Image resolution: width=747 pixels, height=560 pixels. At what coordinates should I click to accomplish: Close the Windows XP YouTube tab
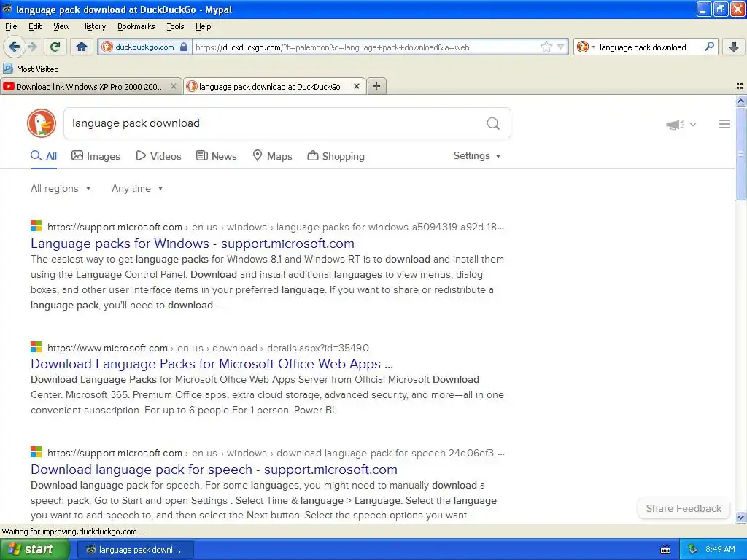point(174,86)
